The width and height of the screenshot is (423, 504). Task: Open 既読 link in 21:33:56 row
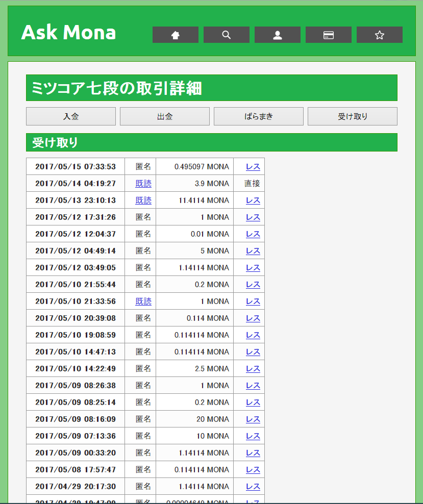143,301
